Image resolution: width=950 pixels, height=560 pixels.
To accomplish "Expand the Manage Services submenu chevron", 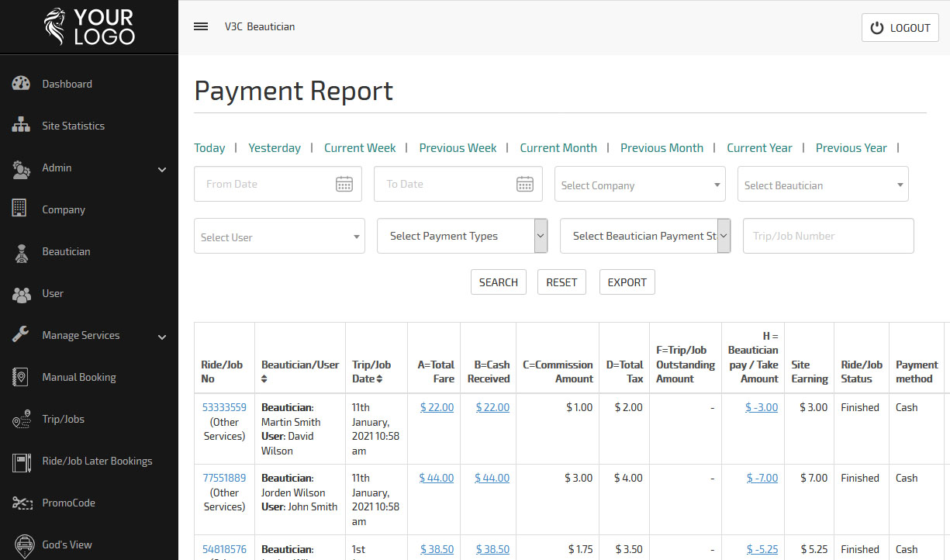I will (x=162, y=337).
